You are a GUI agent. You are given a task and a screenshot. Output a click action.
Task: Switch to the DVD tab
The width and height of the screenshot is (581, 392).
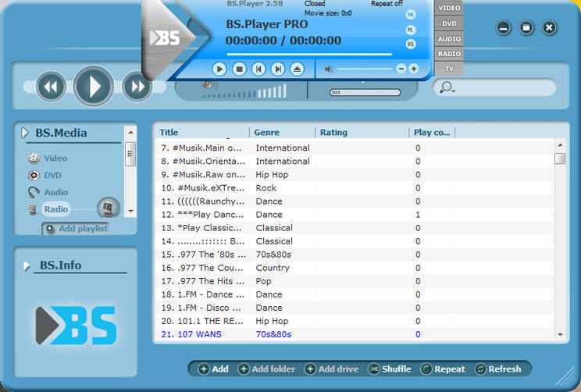point(449,23)
